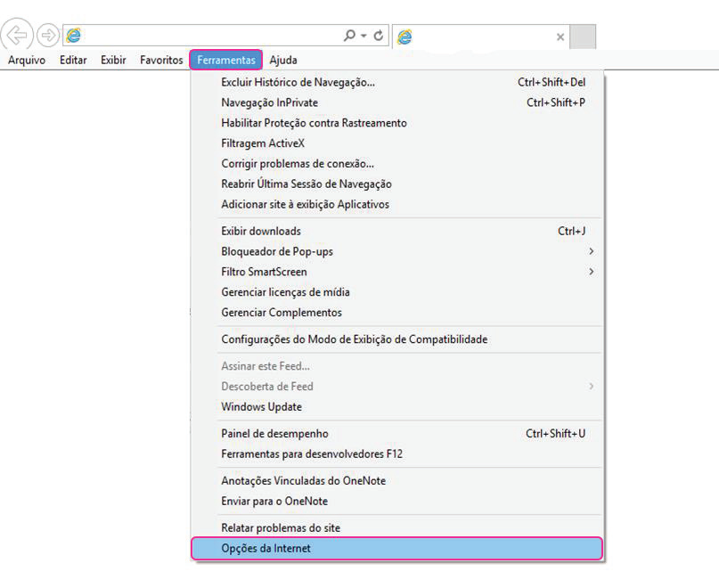Click Windows Update menu entry
This screenshot has width=719, height=588.
click(x=261, y=407)
